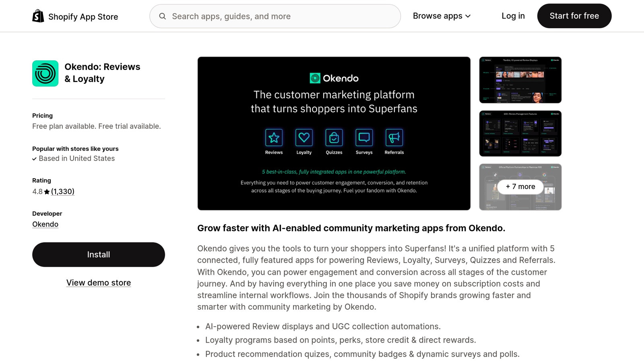This screenshot has width=644, height=362.
Task: Click the Referrals megaphone icon
Action: 394,138
